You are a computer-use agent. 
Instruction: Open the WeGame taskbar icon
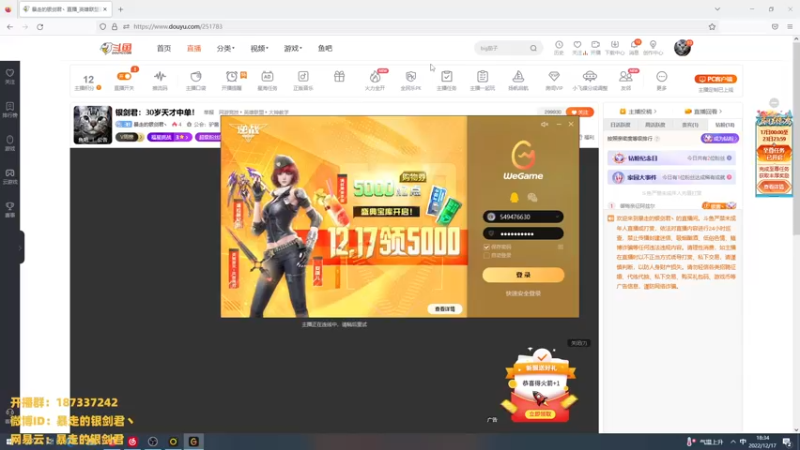point(193,441)
